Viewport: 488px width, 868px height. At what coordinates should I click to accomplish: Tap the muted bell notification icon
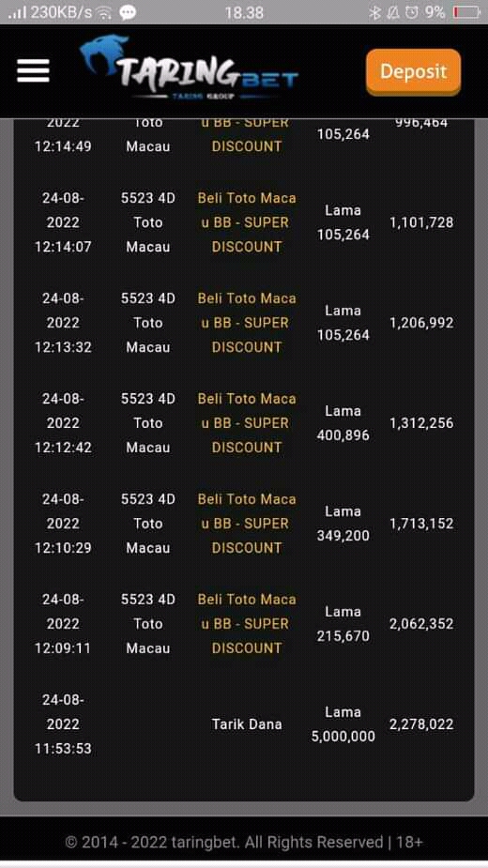[x=393, y=12]
